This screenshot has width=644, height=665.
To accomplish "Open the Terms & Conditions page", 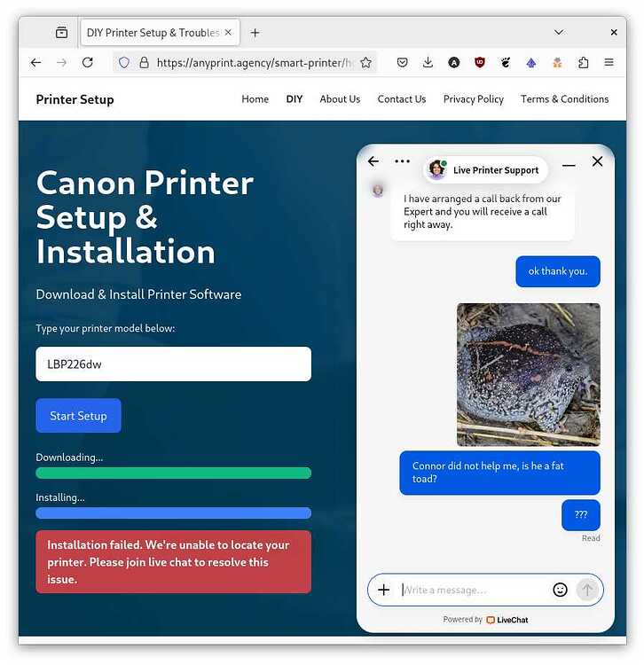I will coord(565,98).
